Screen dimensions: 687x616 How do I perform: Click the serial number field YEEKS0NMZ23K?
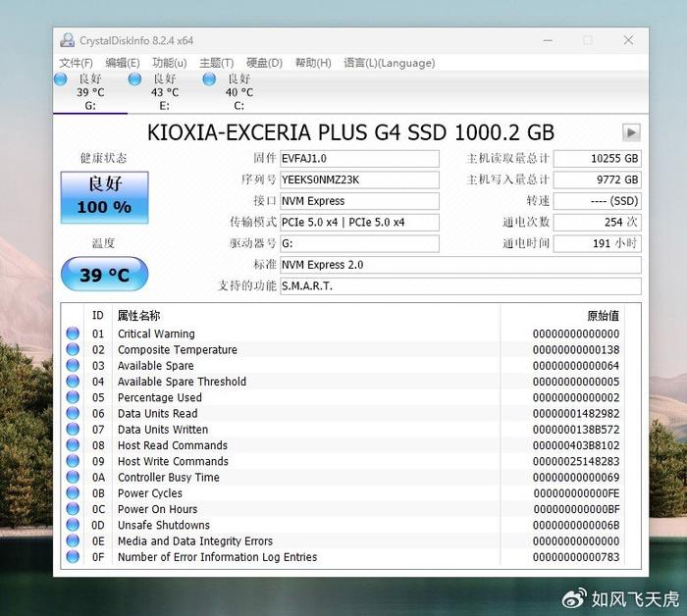[359, 180]
